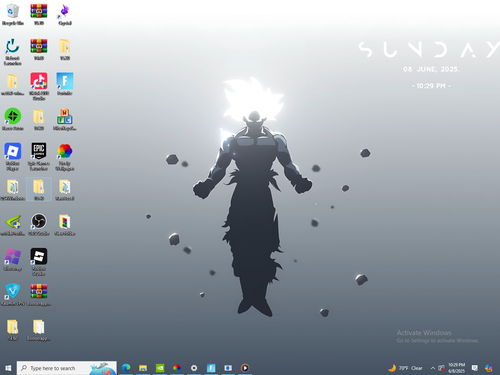The height and width of the screenshot is (375, 500).
Task: Launch the Roblox Studio desktop shortcut
Action: [39, 262]
